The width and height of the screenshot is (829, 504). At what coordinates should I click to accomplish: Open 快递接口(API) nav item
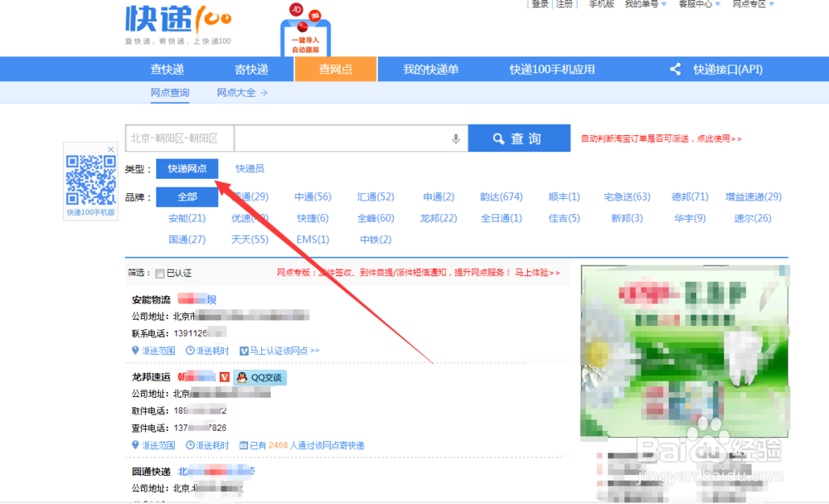pyautogui.click(x=728, y=70)
